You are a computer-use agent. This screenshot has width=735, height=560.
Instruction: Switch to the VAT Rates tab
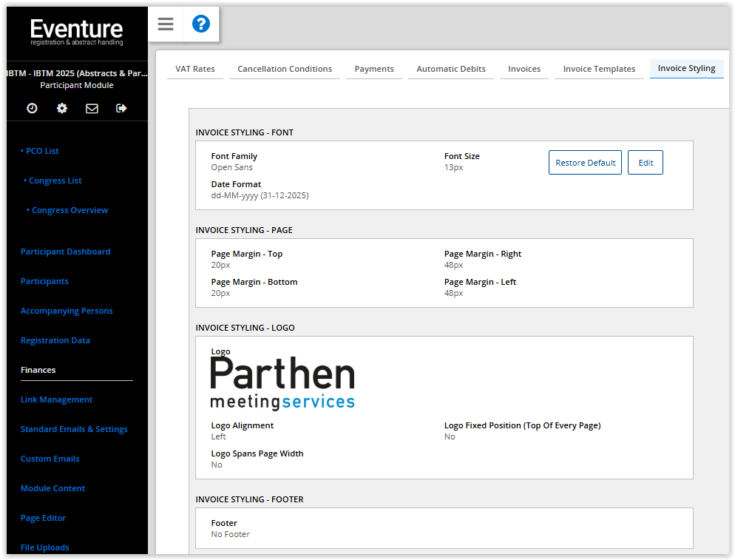[x=195, y=69]
